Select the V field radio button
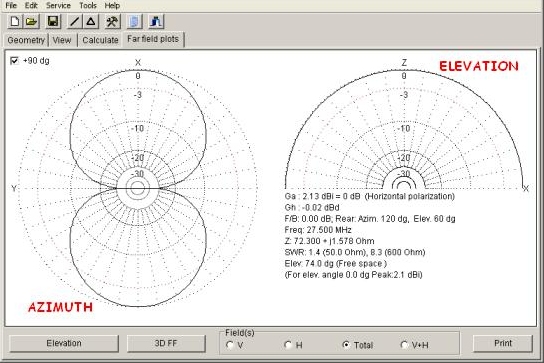 [229, 345]
